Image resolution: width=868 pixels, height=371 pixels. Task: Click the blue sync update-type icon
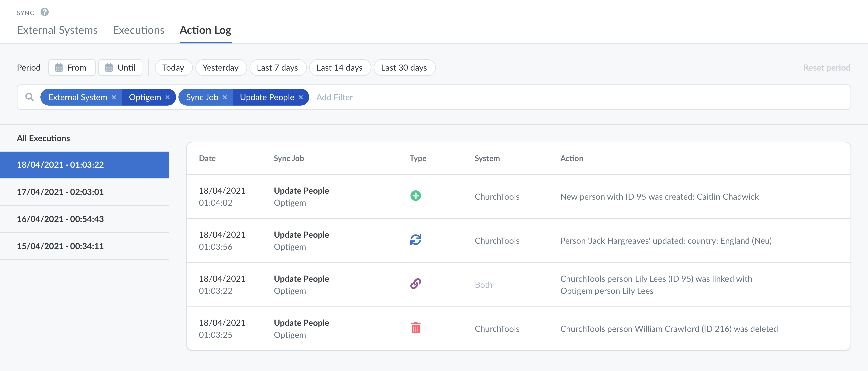click(416, 240)
